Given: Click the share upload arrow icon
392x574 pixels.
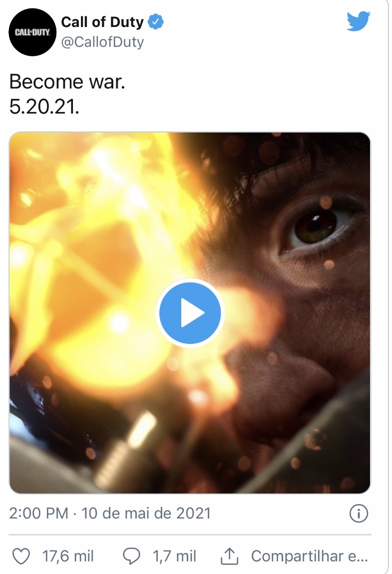Looking at the screenshot, I should [229, 556].
